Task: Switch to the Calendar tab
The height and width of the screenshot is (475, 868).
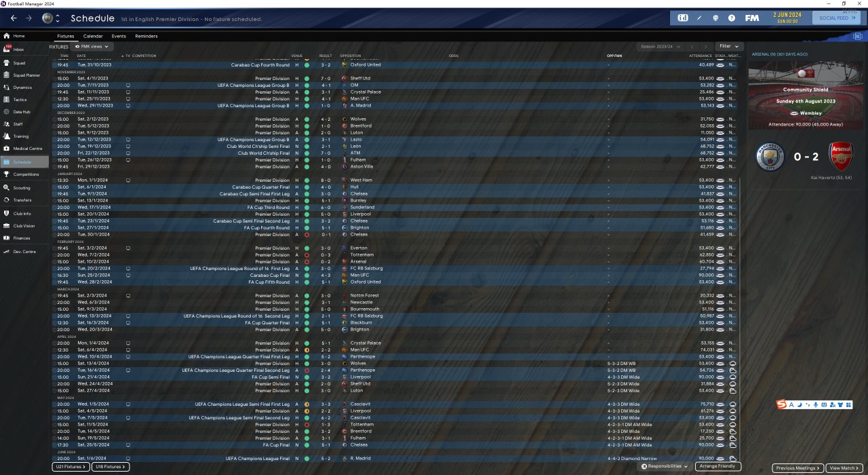Action: (x=93, y=36)
